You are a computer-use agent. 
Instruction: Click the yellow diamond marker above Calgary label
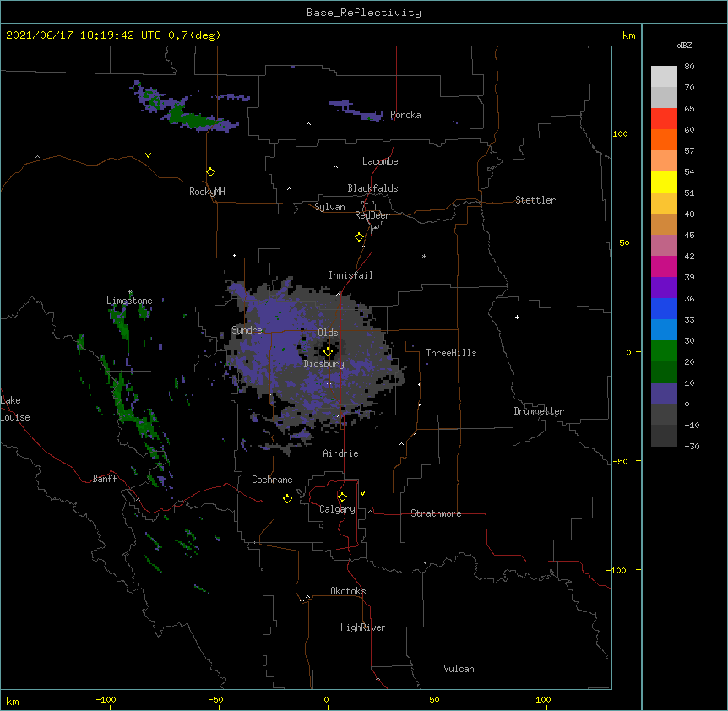[x=342, y=497]
